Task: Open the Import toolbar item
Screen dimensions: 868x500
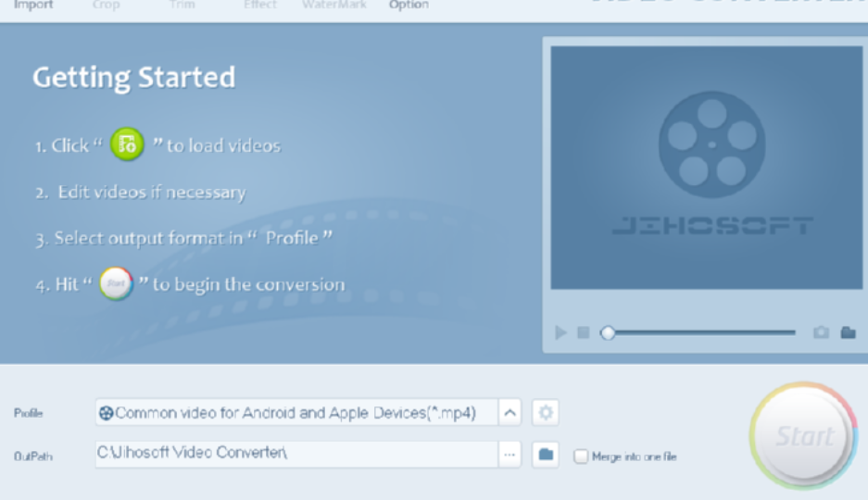Action: [33, 5]
